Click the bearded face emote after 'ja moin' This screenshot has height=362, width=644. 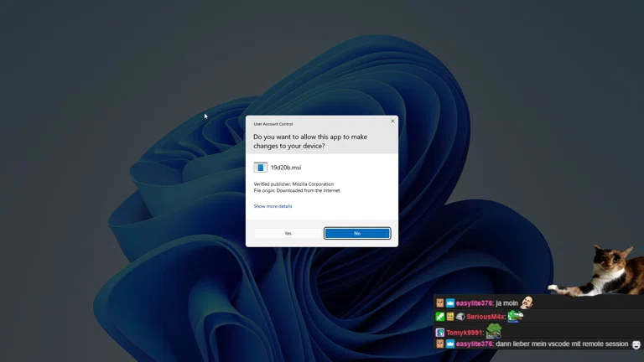(527, 303)
